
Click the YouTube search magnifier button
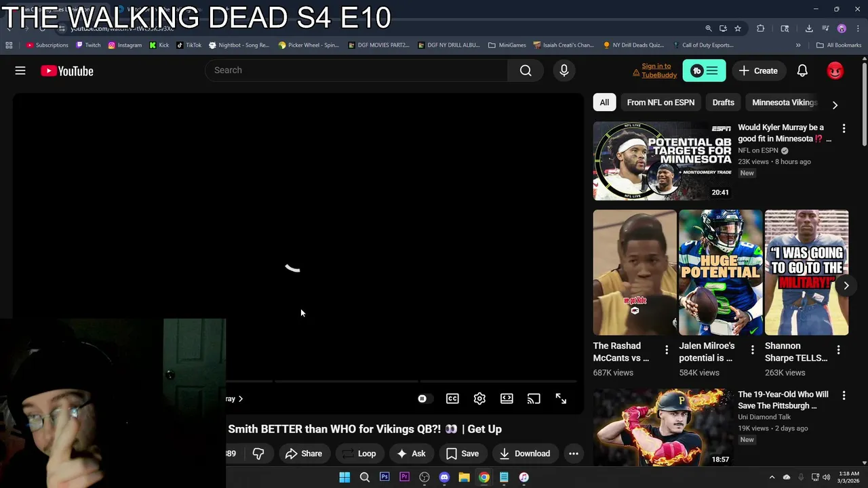(x=526, y=70)
